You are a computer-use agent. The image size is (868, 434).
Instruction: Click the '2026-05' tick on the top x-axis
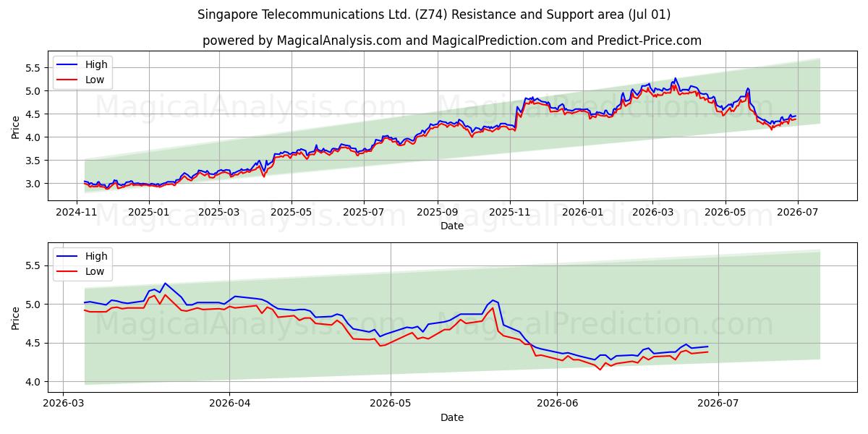tap(725, 213)
